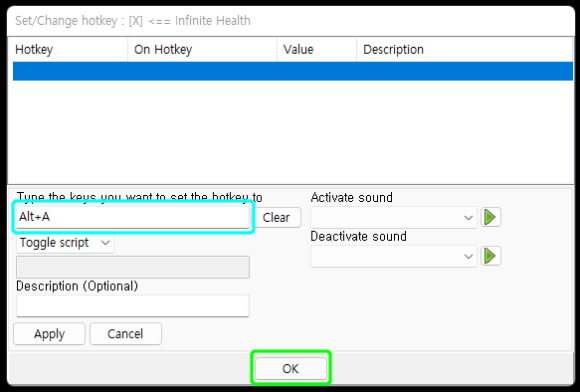Click the disabled value field below Toggle script
The image size is (580, 392).
(x=133, y=267)
